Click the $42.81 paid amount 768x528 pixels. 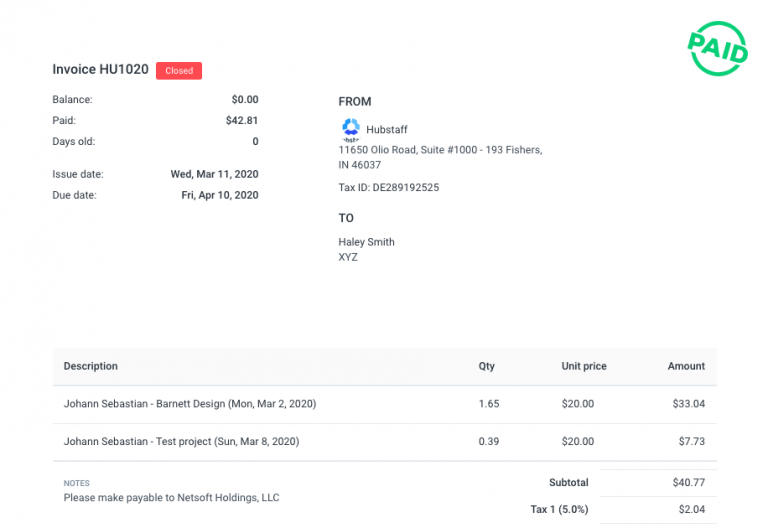(x=242, y=121)
